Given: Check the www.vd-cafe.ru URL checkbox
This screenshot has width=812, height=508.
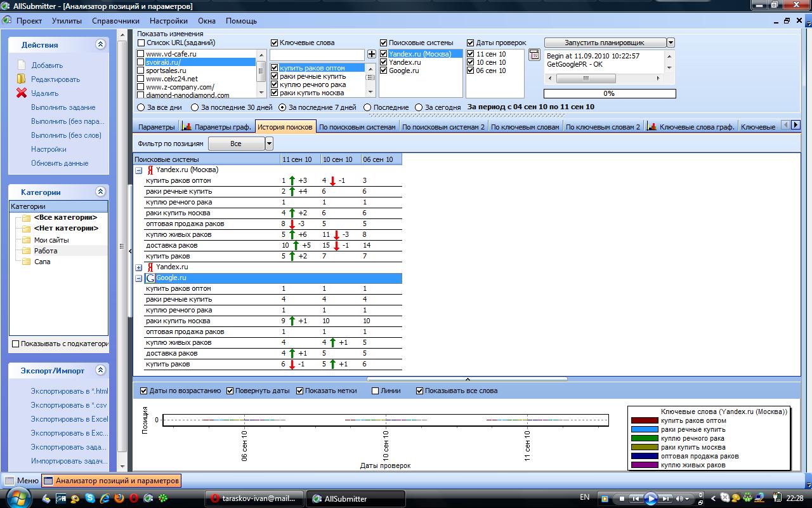Looking at the screenshot, I should tap(141, 54).
